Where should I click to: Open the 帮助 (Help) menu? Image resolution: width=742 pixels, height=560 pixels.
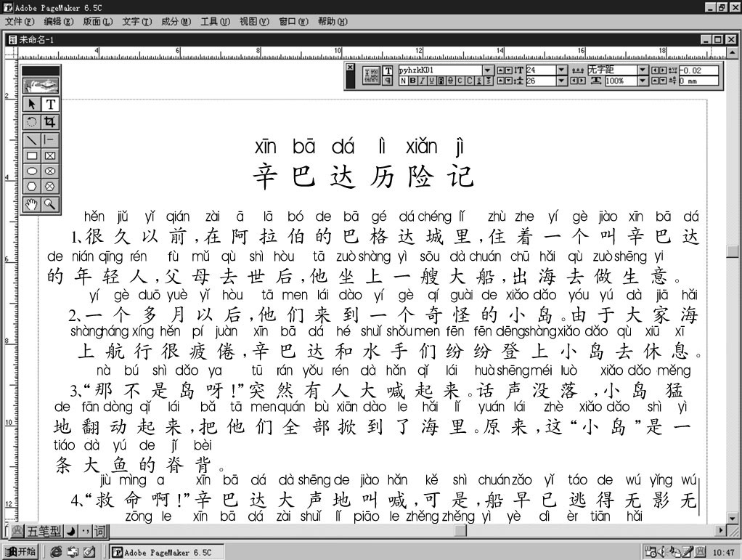[333, 21]
